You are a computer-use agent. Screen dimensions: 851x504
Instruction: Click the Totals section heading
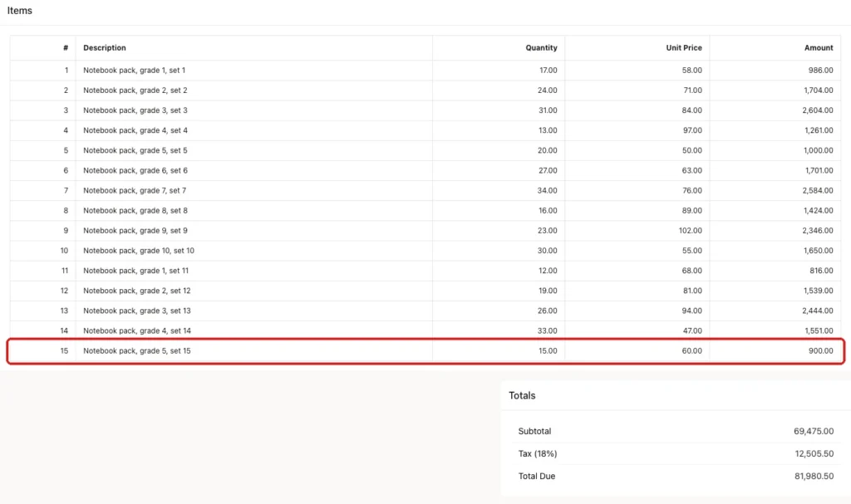click(522, 395)
